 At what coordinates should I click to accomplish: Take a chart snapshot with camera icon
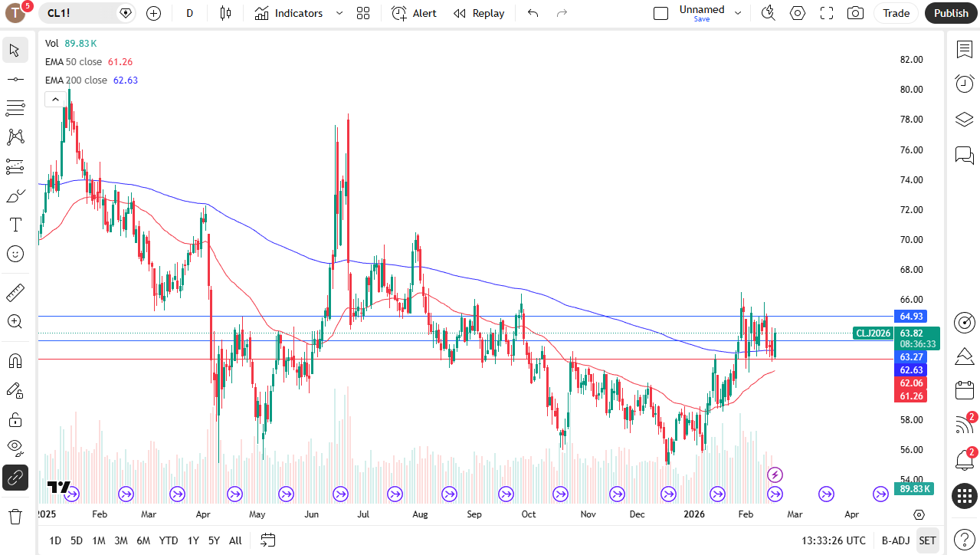[x=855, y=13]
